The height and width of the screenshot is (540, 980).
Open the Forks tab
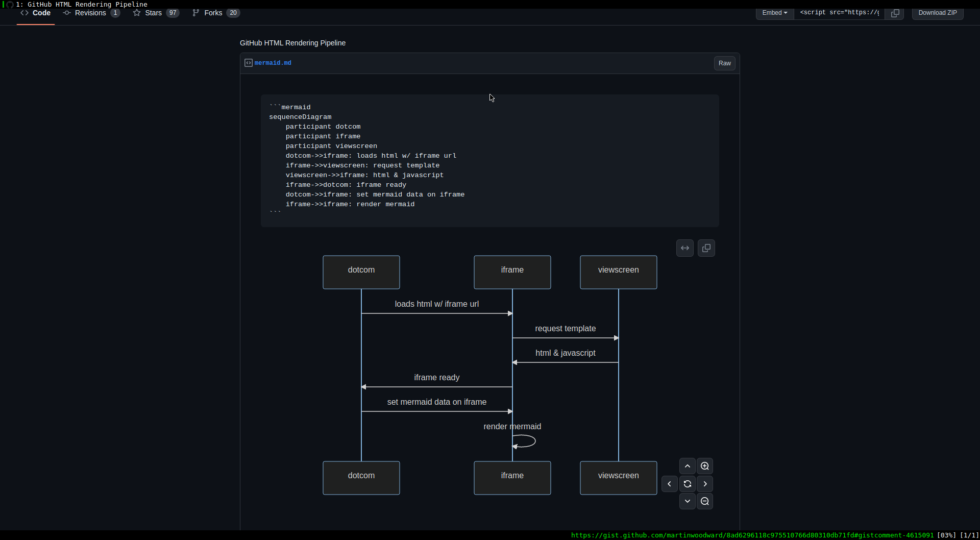pos(215,13)
